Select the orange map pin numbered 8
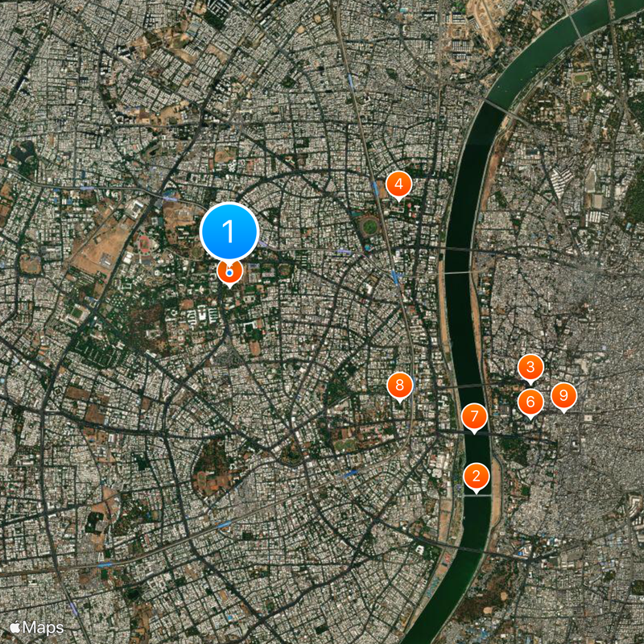Viewport: 644px width, 644px height. click(x=399, y=387)
